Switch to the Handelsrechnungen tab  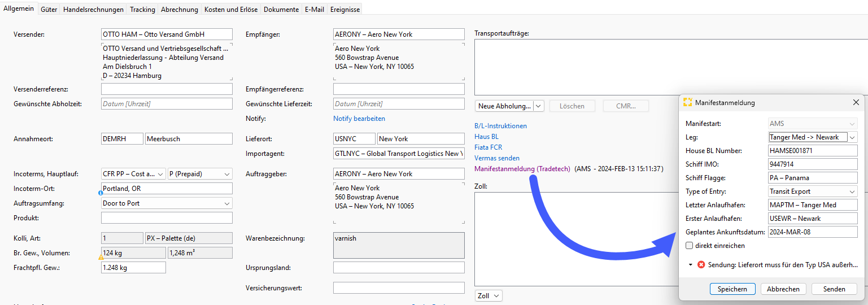coord(93,9)
